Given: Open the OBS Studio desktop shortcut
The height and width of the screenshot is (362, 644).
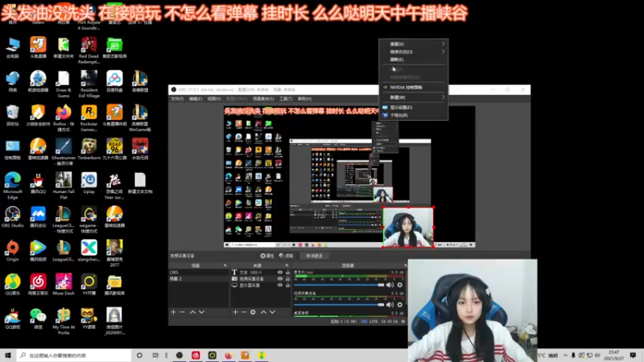Looking at the screenshot, I should (12, 216).
